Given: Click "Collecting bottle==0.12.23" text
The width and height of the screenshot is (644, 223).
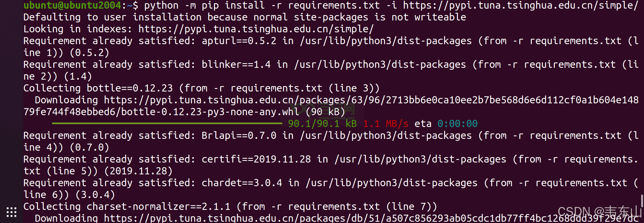Looking at the screenshot, I should tap(98, 88).
